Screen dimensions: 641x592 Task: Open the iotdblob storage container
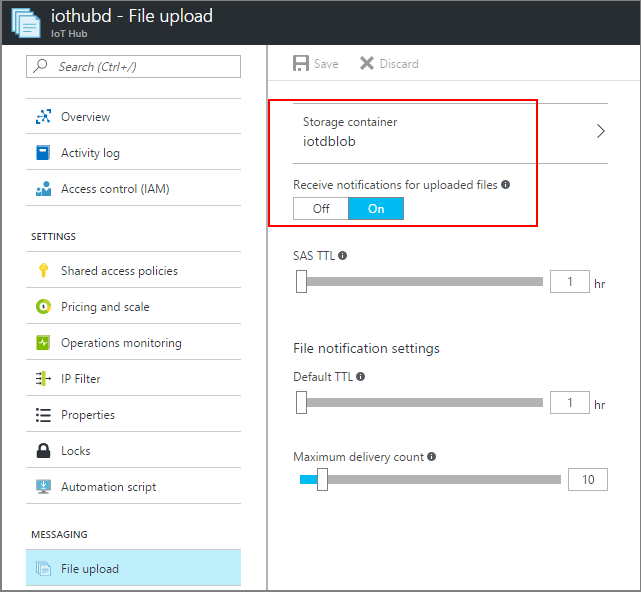(x=450, y=133)
